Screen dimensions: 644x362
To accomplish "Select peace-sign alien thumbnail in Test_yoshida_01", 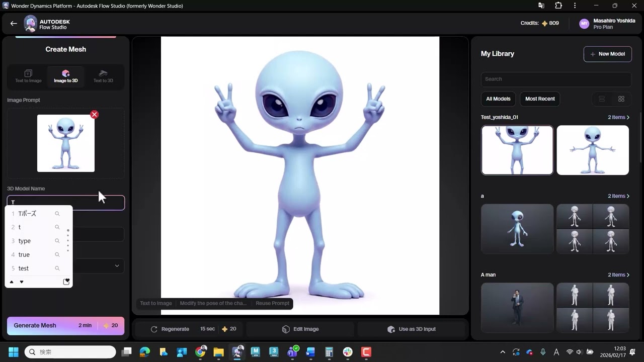I will tap(517, 150).
